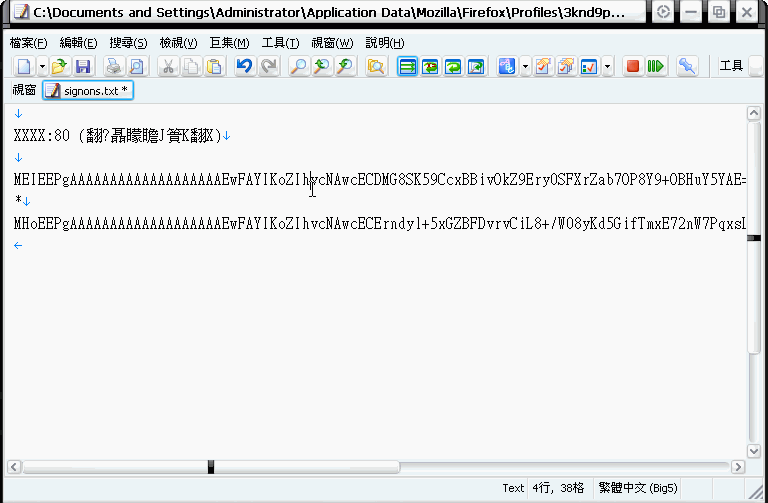Click the blue pushpin icon

tap(687, 66)
